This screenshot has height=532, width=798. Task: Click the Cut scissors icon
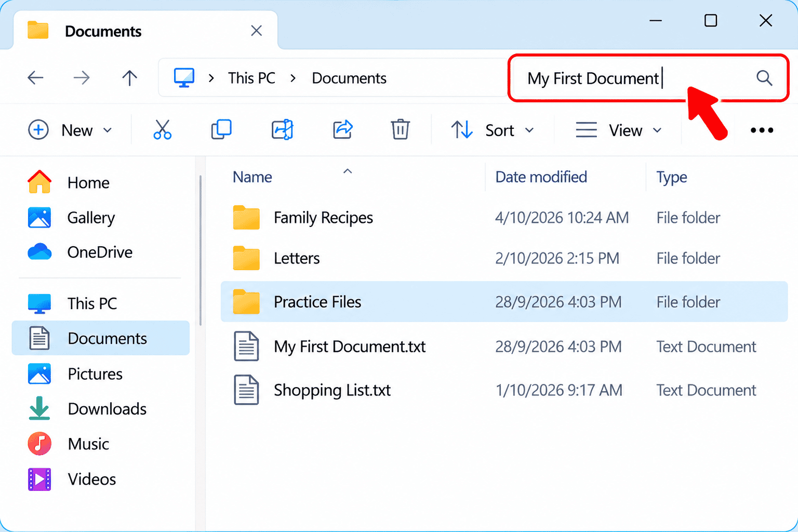(162, 130)
